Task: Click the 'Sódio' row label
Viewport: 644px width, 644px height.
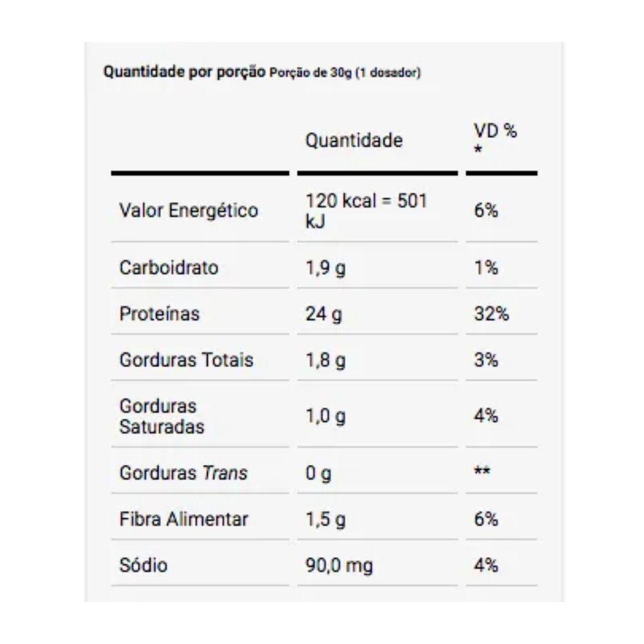Action: 143,565
